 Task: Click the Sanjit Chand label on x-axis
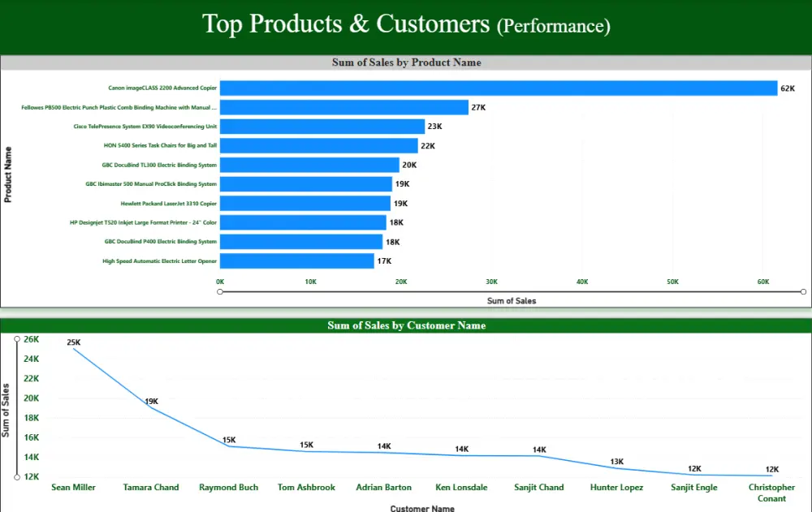coord(538,487)
